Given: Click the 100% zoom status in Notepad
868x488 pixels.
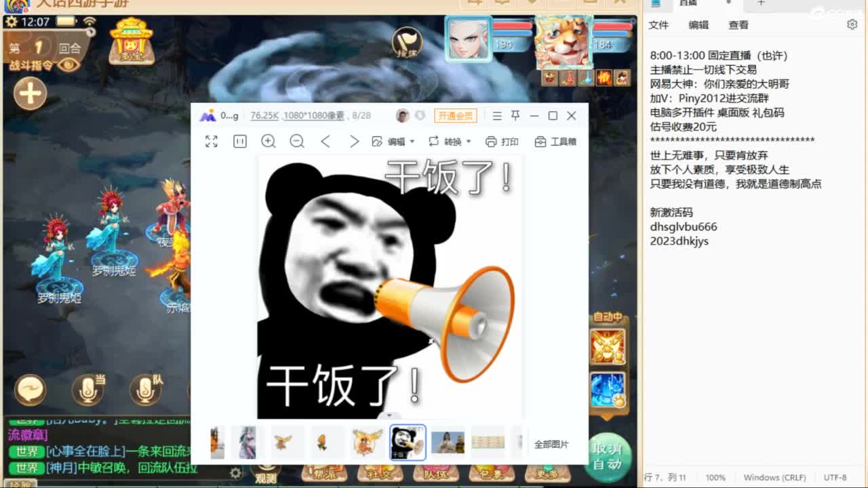Looking at the screenshot, I should 715,478.
